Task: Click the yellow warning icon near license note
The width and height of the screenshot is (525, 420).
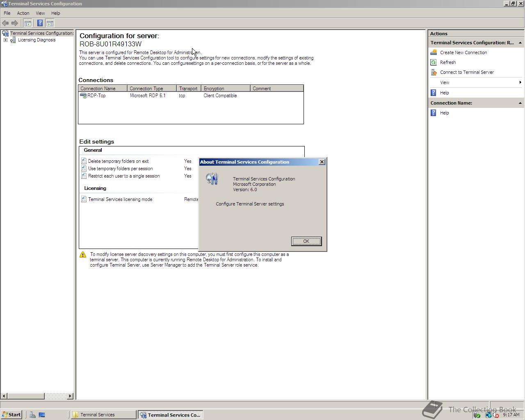Action: coord(83,255)
